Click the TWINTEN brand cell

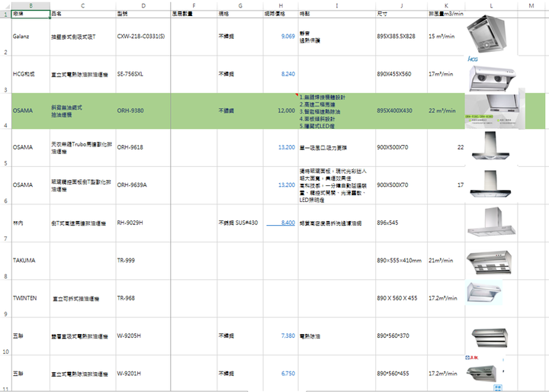point(30,298)
